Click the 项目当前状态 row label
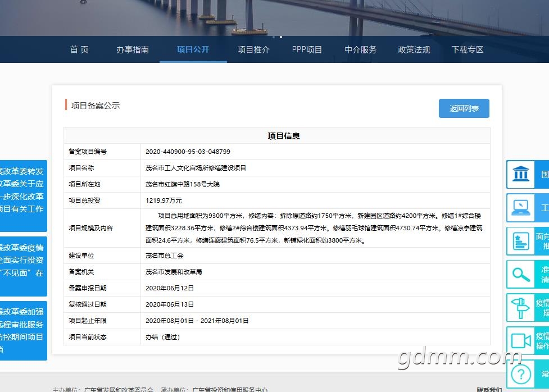Screen dimensions: 549x392 click(x=88, y=337)
